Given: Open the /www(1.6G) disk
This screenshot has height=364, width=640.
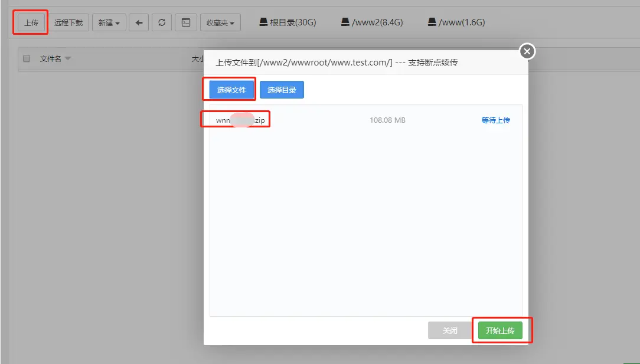Looking at the screenshot, I should click(x=456, y=22).
